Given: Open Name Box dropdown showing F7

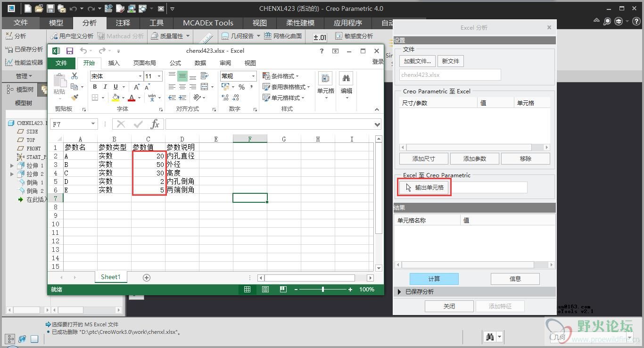Looking at the screenshot, I should (x=93, y=124).
